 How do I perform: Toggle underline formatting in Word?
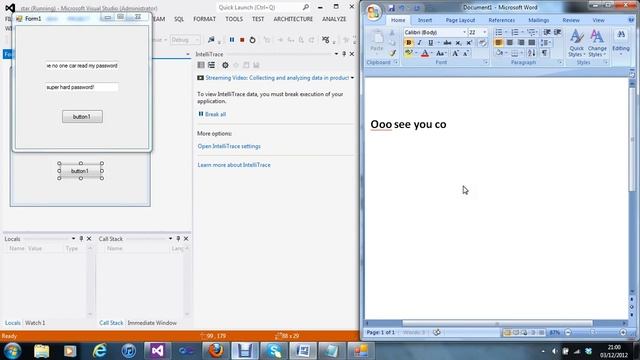click(x=430, y=43)
